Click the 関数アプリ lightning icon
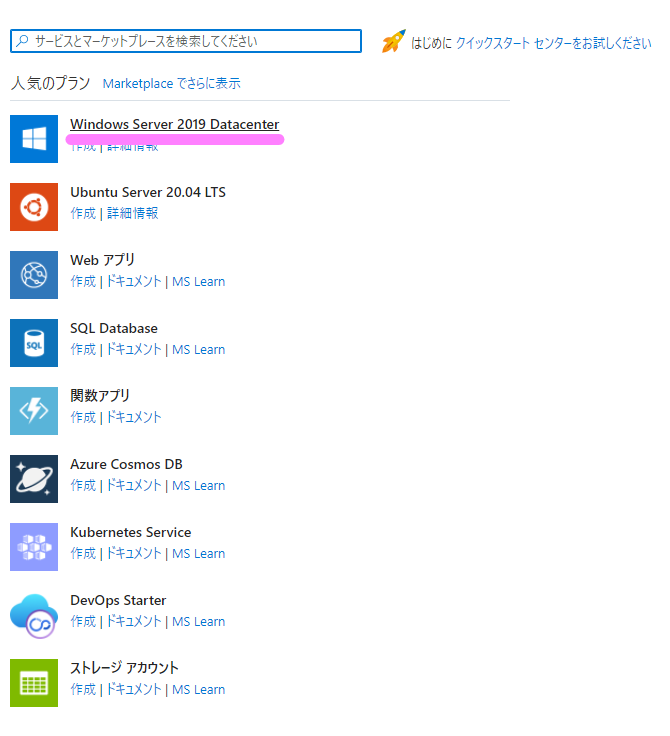Image resolution: width=670 pixels, height=736 pixels. coord(34,411)
